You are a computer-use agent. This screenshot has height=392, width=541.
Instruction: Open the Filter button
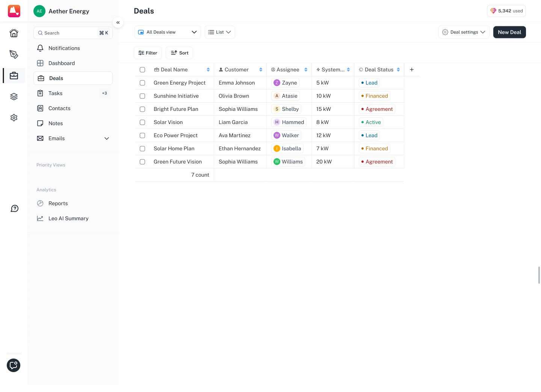(x=148, y=53)
